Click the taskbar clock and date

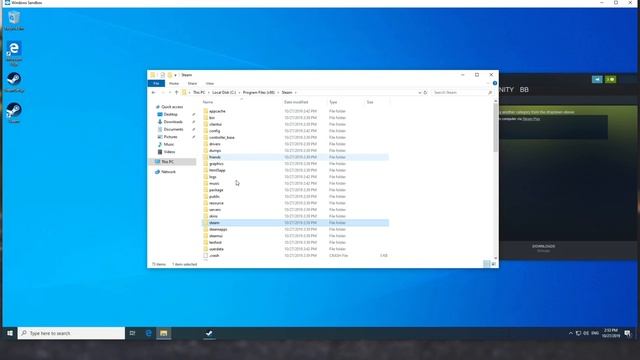click(x=611, y=333)
